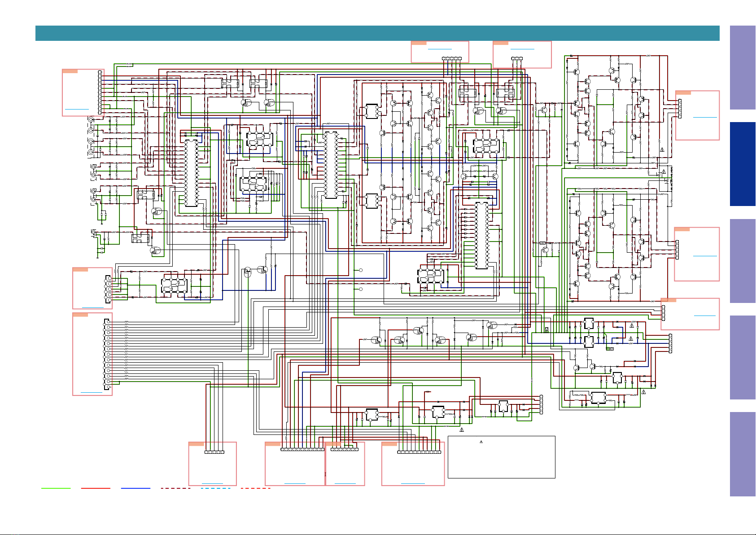Click the teal header bar above the schematic

377,33
